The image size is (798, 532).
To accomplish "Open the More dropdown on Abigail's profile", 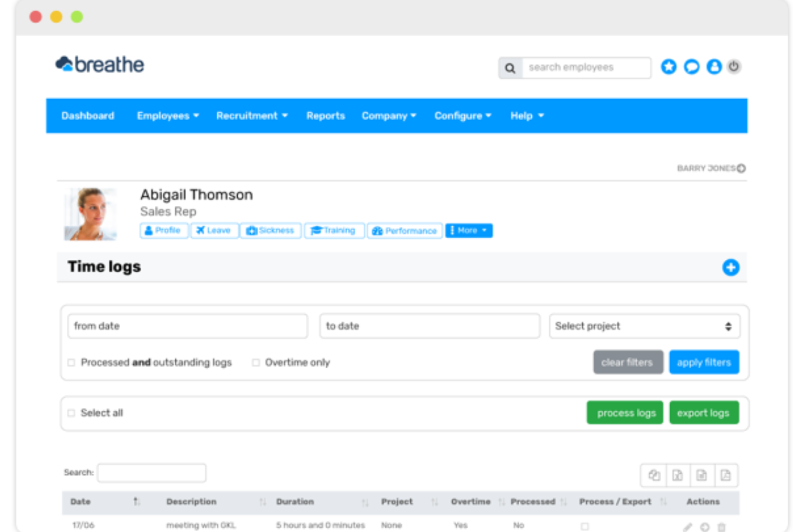I will click(468, 230).
